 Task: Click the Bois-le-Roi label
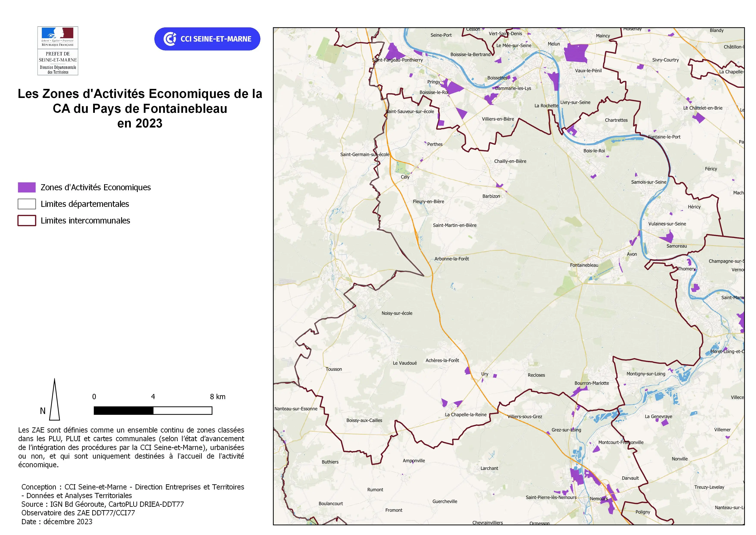pyautogui.click(x=594, y=151)
